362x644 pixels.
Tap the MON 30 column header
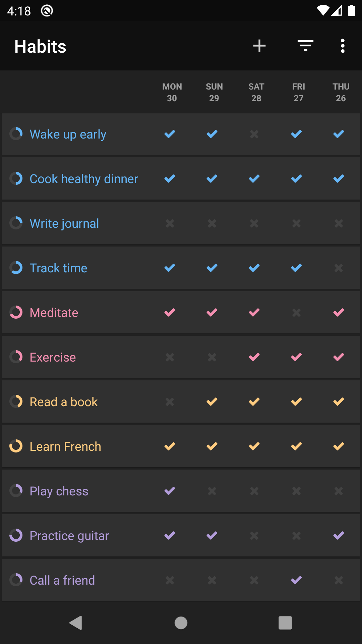pyautogui.click(x=172, y=92)
